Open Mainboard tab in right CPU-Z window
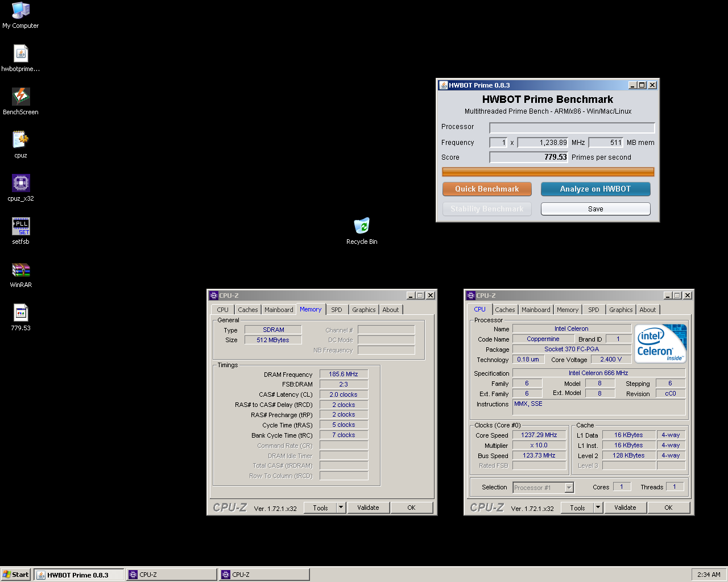 [536, 310]
